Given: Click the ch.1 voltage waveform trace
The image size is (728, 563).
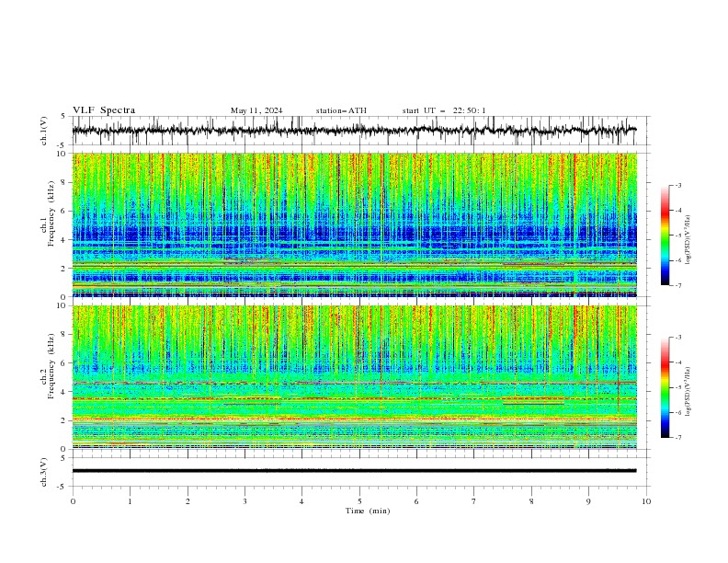Looking at the screenshot, I should pyautogui.click(x=354, y=131).
